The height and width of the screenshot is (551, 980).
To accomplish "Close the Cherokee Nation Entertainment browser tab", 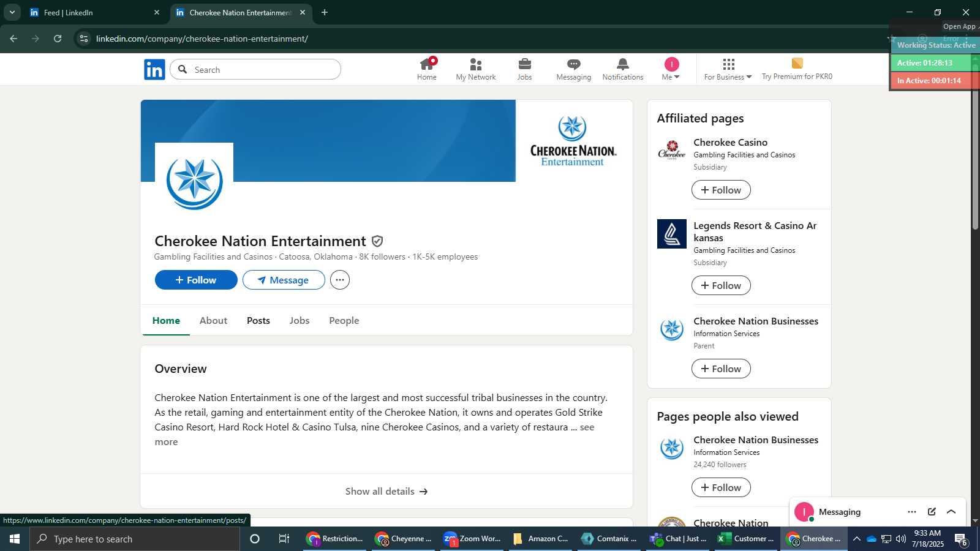I will click(x=302, y=12).
